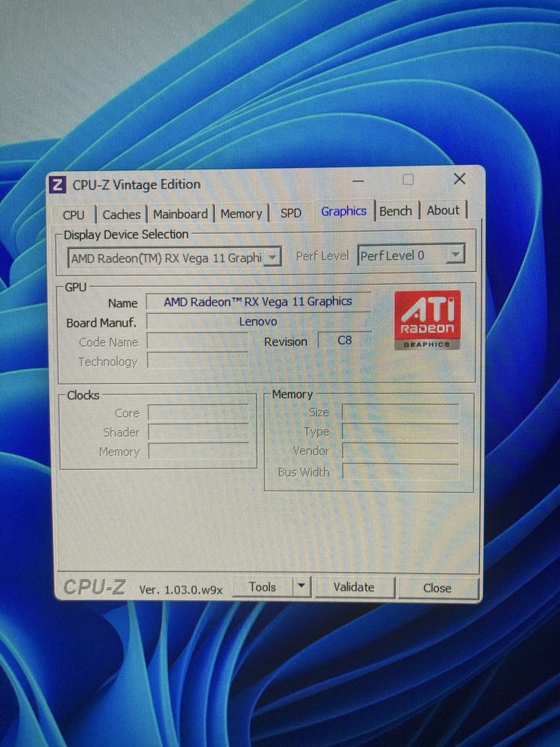Open the Perf Level 0 dropdown
This screenshot has width=560, height=747.
coord(411,255)
